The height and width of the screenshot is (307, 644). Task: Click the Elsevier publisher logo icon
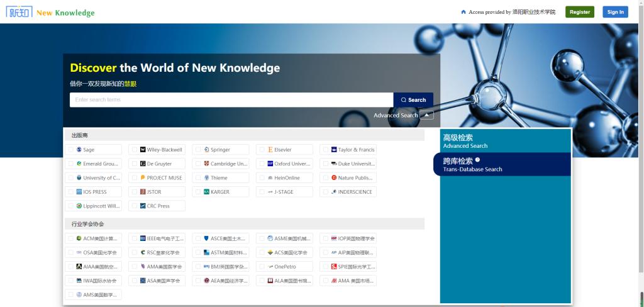pos(270,150)
